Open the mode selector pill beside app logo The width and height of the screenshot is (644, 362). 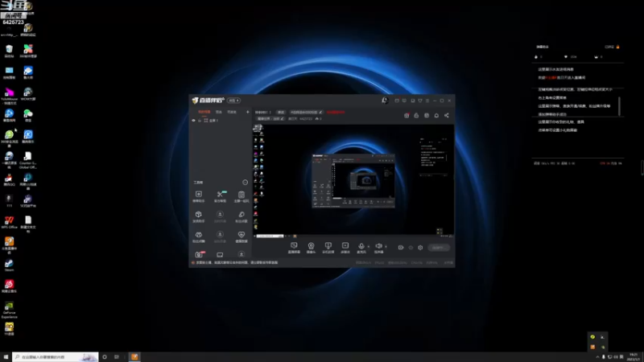(233, 101)
